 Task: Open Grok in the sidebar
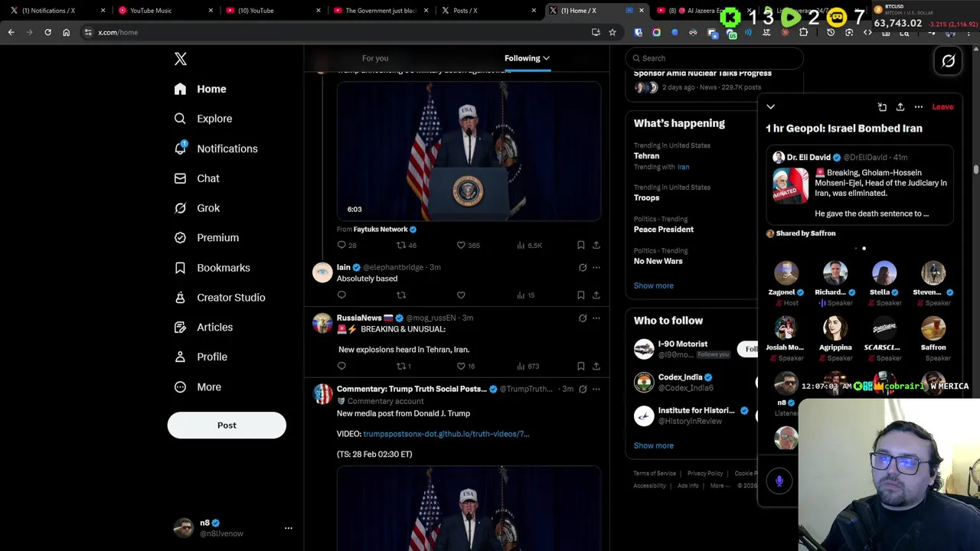[x=197, y=208]
